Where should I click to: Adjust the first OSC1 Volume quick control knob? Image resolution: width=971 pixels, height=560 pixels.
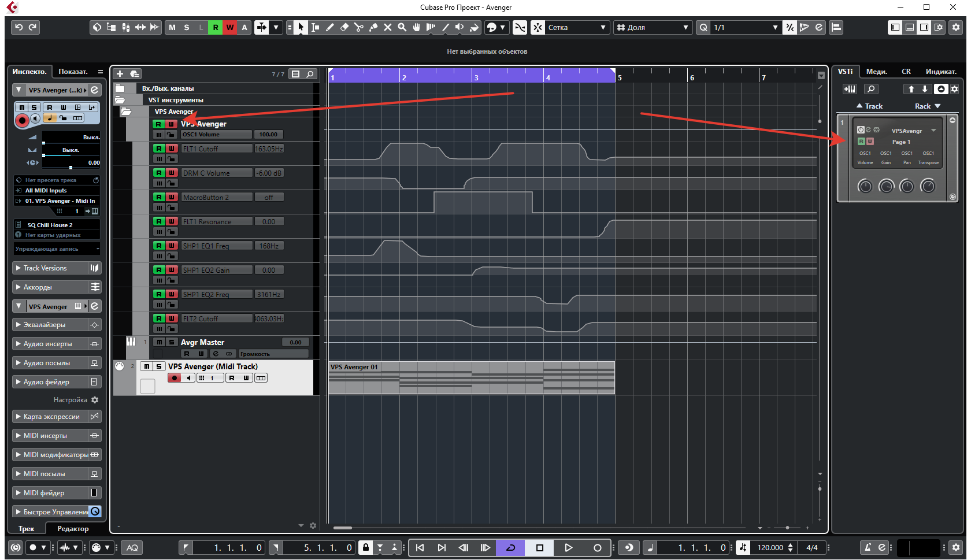click(x=865, y=186)
